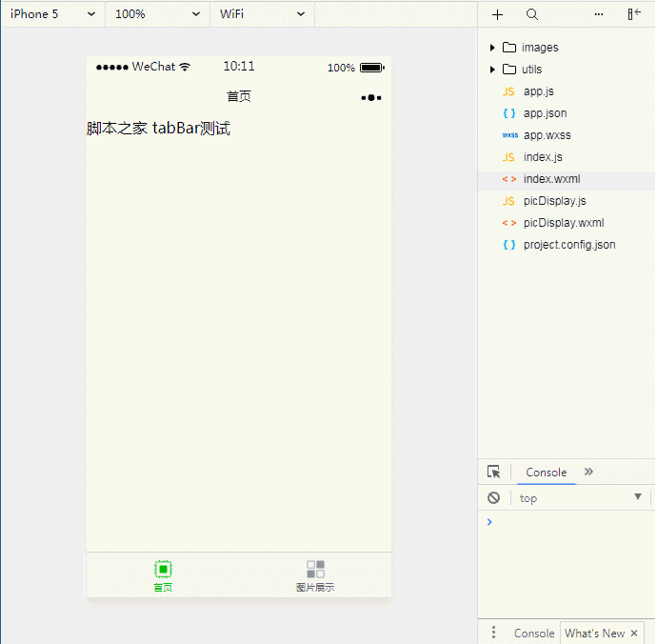Open index.js file
This screenshot has height=644, width=657.
tap(543, 157)
